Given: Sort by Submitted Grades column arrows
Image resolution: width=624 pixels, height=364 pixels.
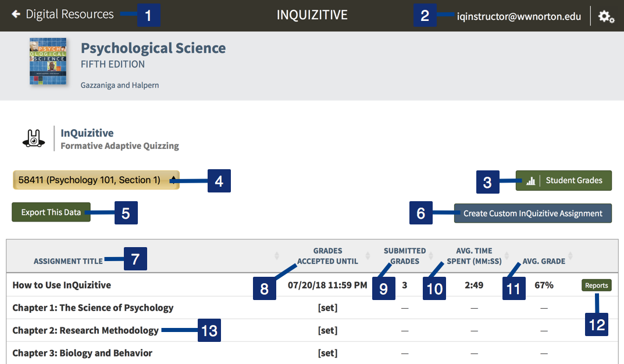Looking at the screenshot, I should point(431,255).
